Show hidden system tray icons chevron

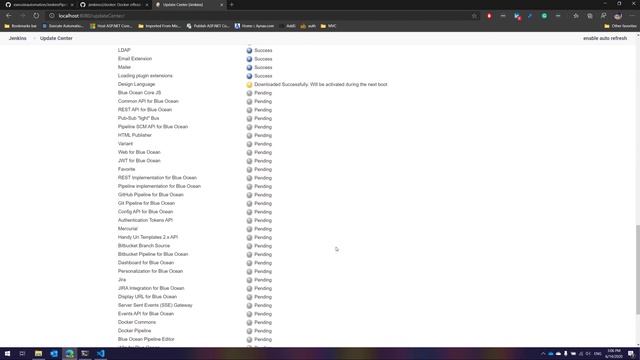[x=543, y=353]
